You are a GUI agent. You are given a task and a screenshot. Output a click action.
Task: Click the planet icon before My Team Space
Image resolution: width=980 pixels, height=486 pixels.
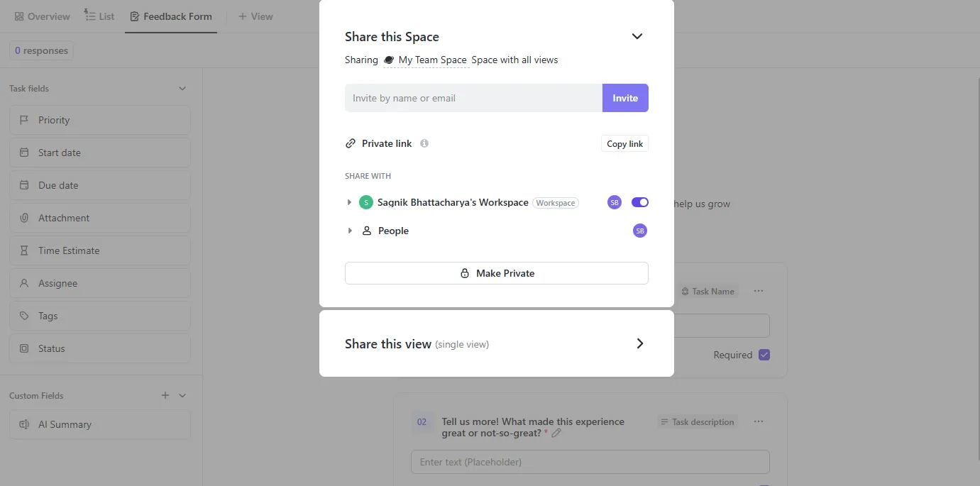pyautogui.click(x=389, y=60)
